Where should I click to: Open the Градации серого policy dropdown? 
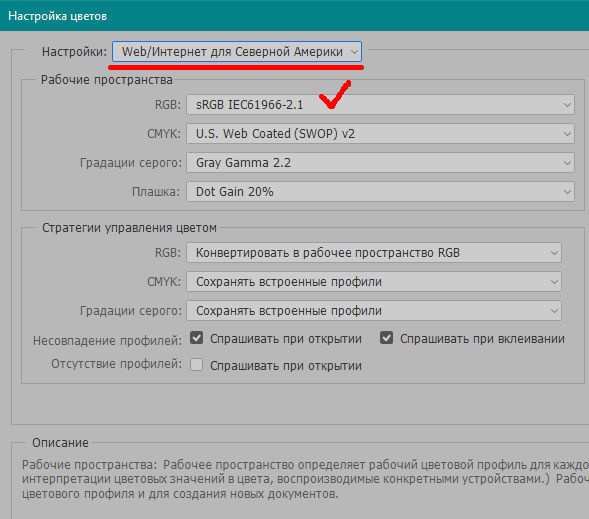(x=374, y=311)
